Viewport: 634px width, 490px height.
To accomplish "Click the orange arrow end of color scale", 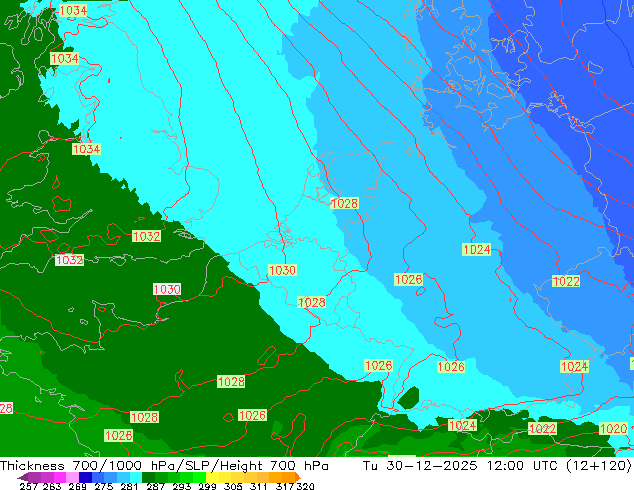I will pos(298,477).
